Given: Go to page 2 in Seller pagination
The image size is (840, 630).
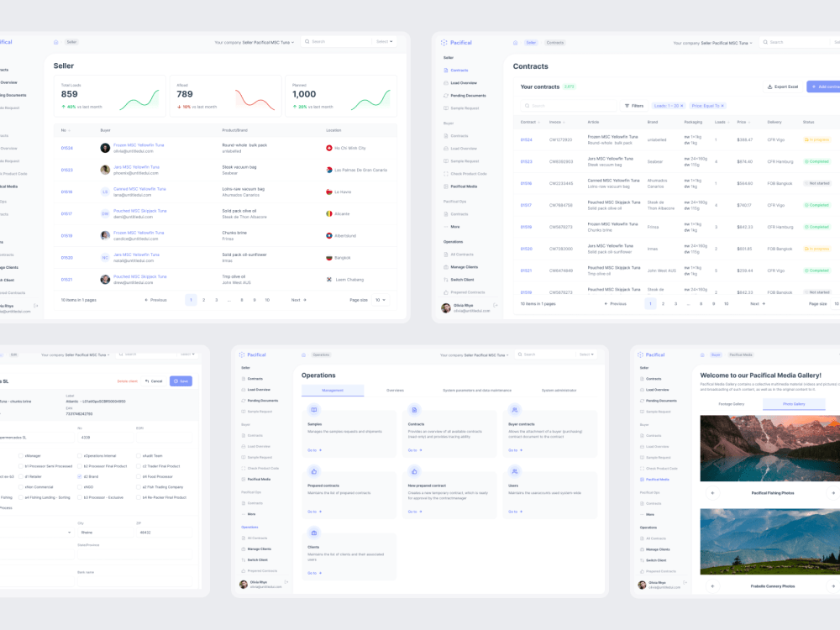Looking at the screenshot, I should click(203, 300).
